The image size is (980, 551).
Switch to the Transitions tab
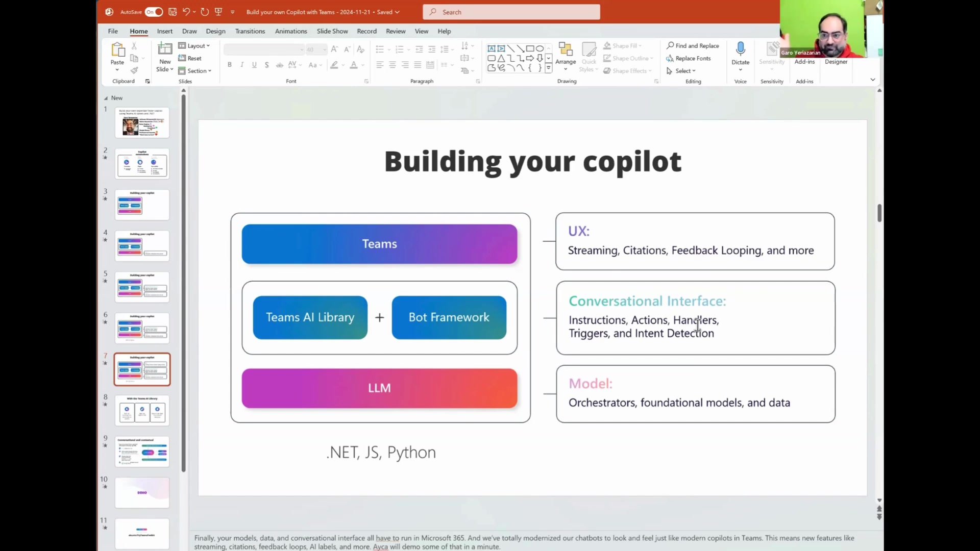pos(250,31)
